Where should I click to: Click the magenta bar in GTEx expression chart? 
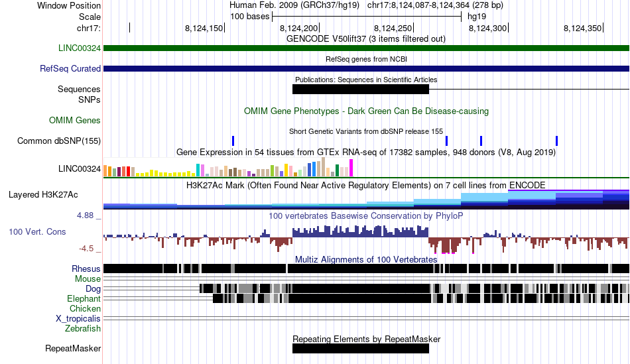click(351, 168)
